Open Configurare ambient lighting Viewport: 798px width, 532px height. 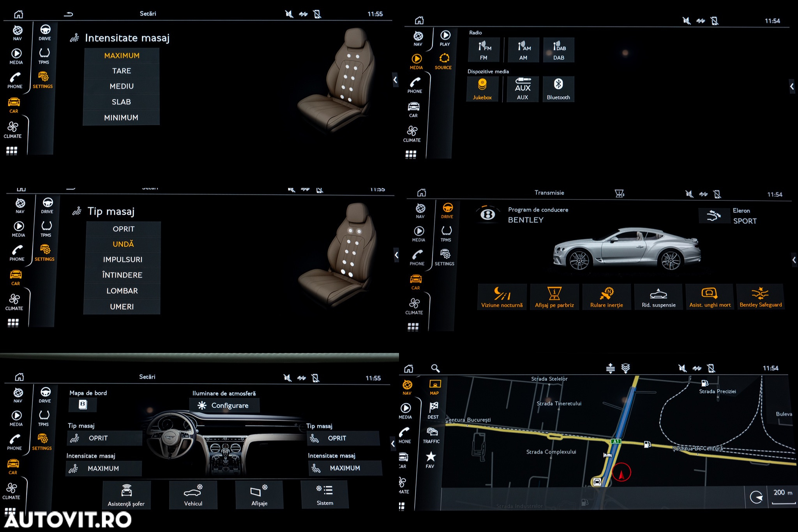(224, 405)
